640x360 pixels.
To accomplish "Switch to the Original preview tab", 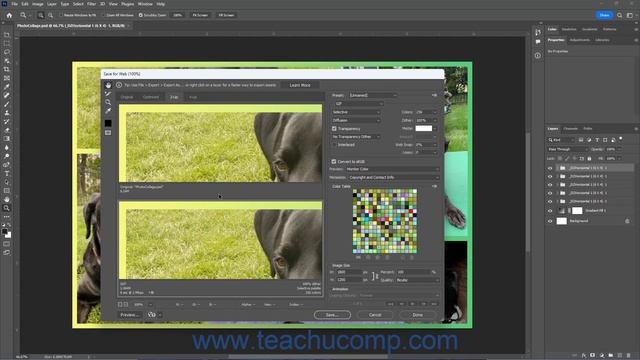I will point(127,97).
